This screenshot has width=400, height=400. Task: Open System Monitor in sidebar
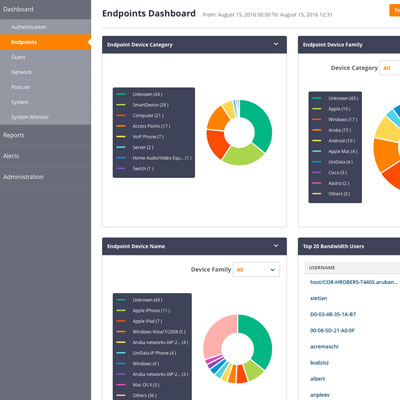click(30, 117)
